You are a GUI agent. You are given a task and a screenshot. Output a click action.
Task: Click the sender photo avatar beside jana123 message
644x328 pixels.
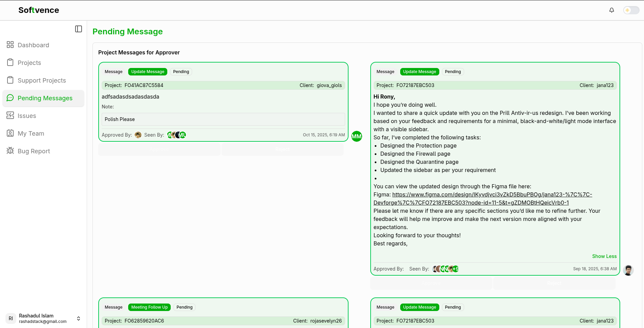coord(628,270)
